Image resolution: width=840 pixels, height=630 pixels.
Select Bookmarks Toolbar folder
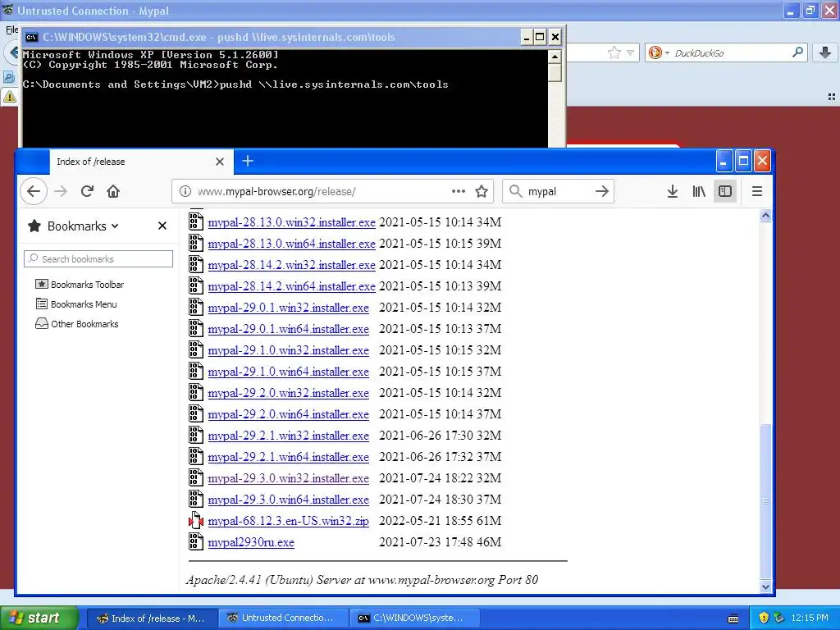80,285
